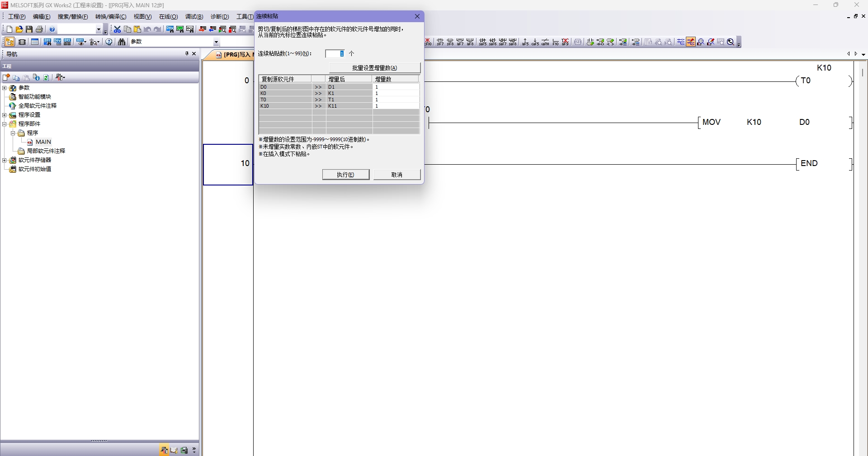
Task: Click the binoculars find icon
Action: pos(122,42)
